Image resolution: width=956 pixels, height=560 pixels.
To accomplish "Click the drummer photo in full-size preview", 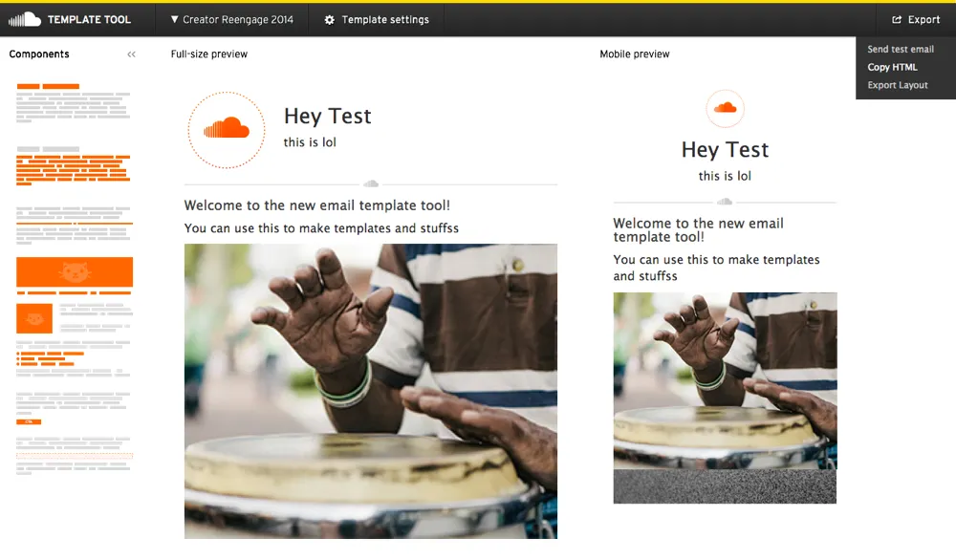I will point(371,390).
